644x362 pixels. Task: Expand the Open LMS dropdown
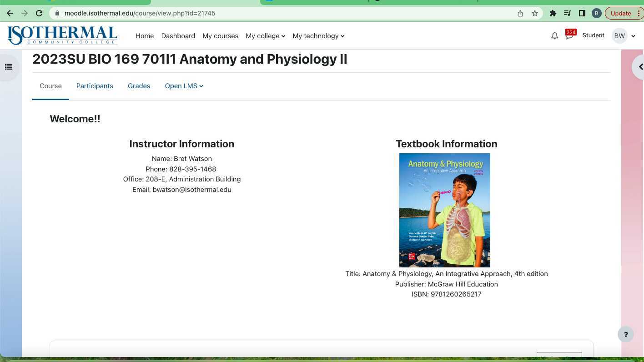point(184,86)
